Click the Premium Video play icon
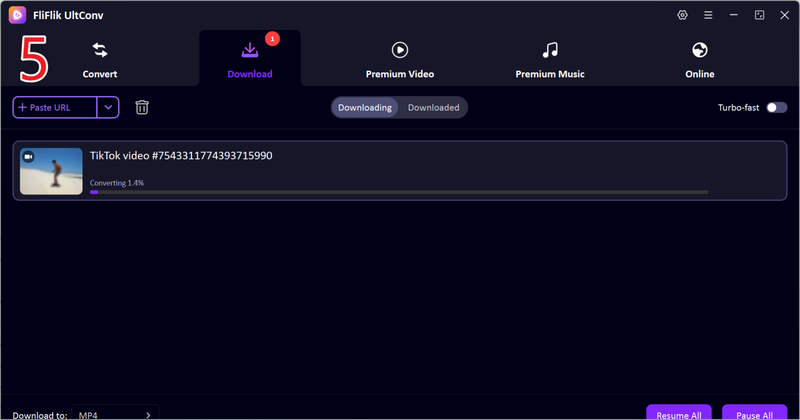 [400, 50]
